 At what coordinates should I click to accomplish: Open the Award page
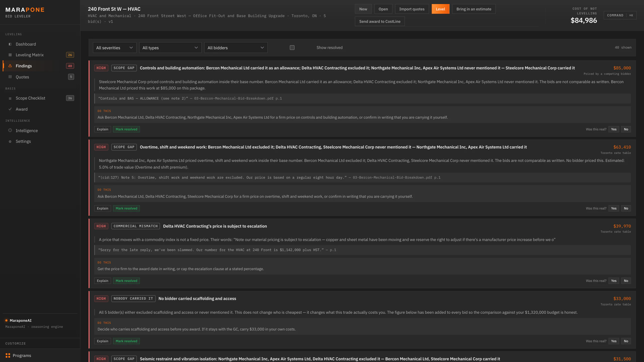[40, 109]
